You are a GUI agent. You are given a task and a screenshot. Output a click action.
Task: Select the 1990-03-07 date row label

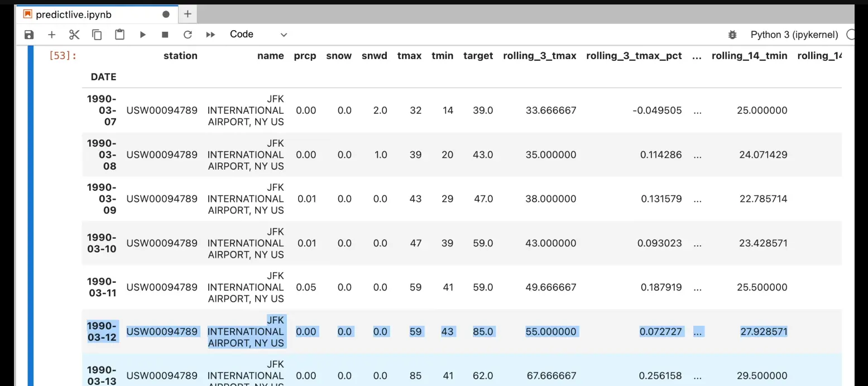pos(102,110)
